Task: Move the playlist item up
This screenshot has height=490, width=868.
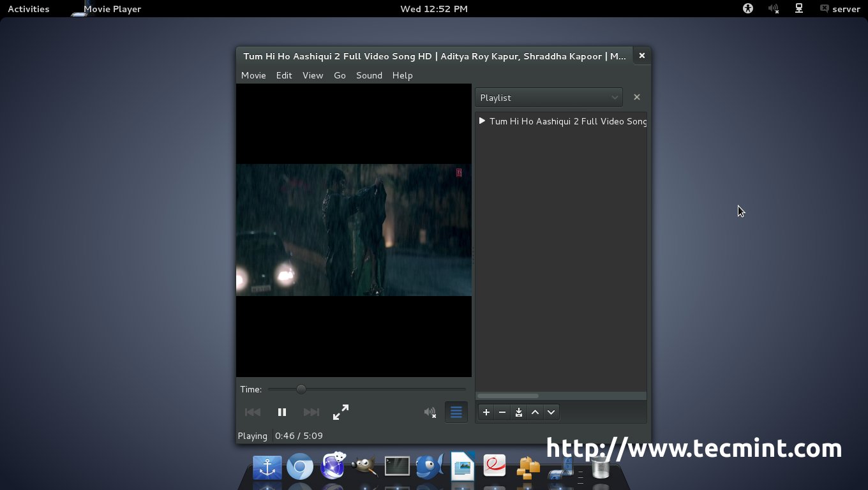Action: 535,412
